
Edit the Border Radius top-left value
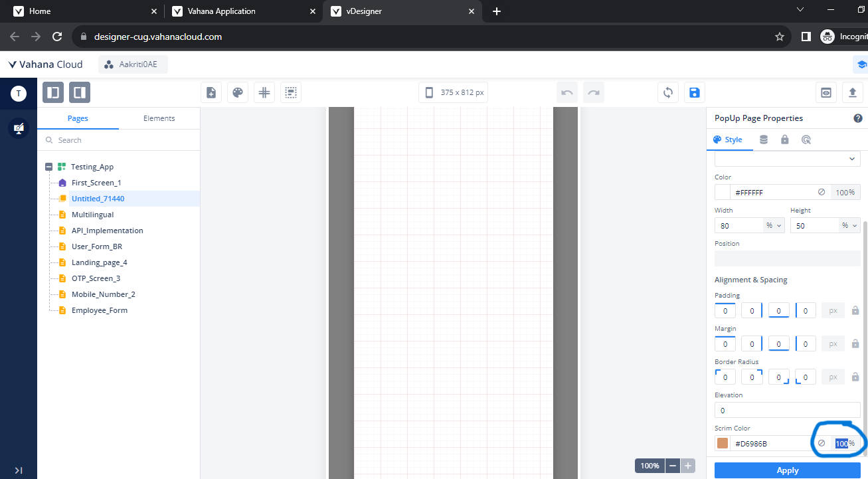click(x=725, y=377)
